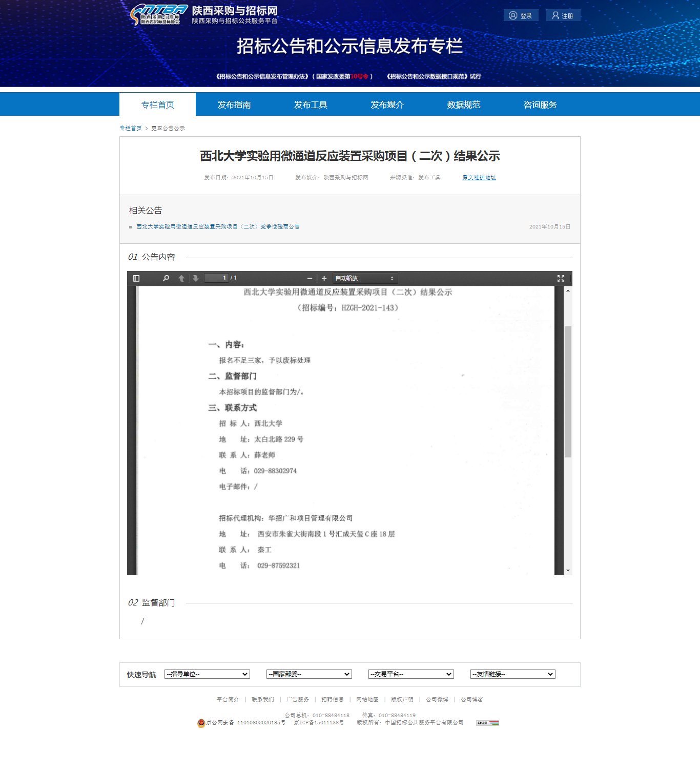Image resolution: width=700 pixels, height=774 pixels.
Task: Click the PDF viewer scroll down arrow
Action: tap(568, 570)
